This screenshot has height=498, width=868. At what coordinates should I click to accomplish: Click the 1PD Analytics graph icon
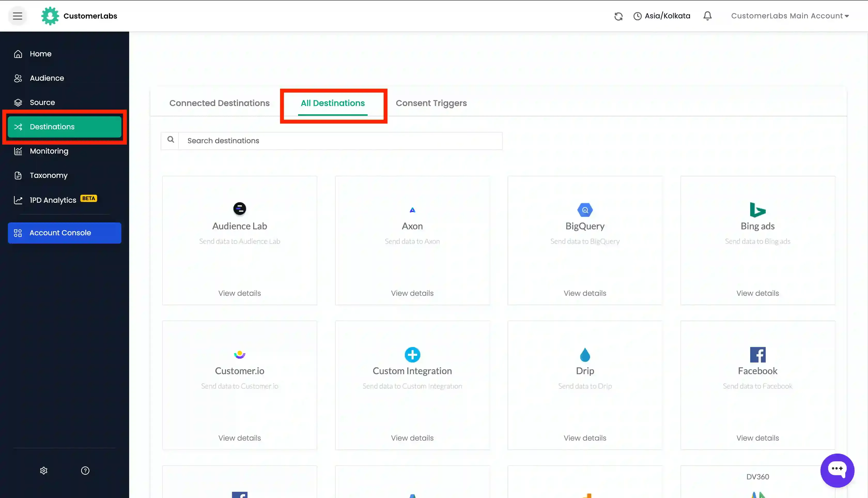click(18, 200)
